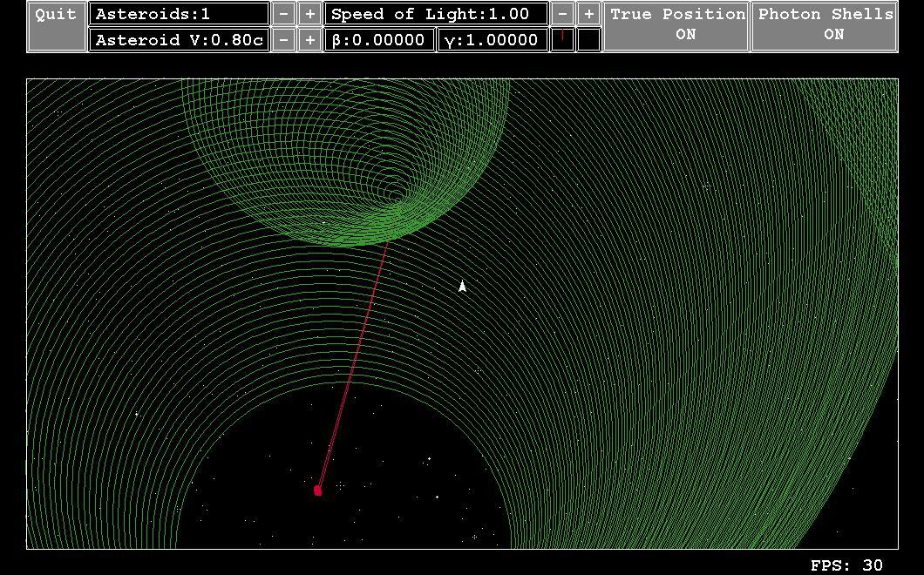The image size is (924, 575).
Task: Toggle True Position off
Action: click(x=677, y=24)
